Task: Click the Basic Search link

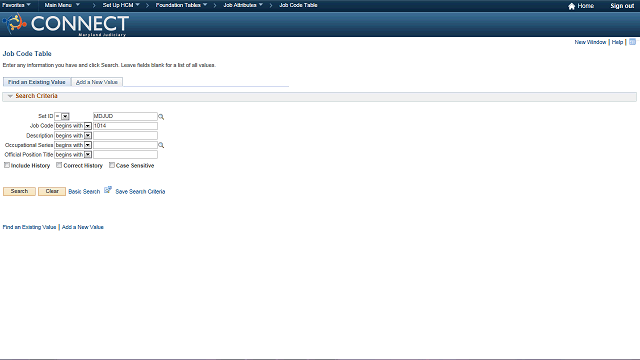Action: (x=84, y=191)
